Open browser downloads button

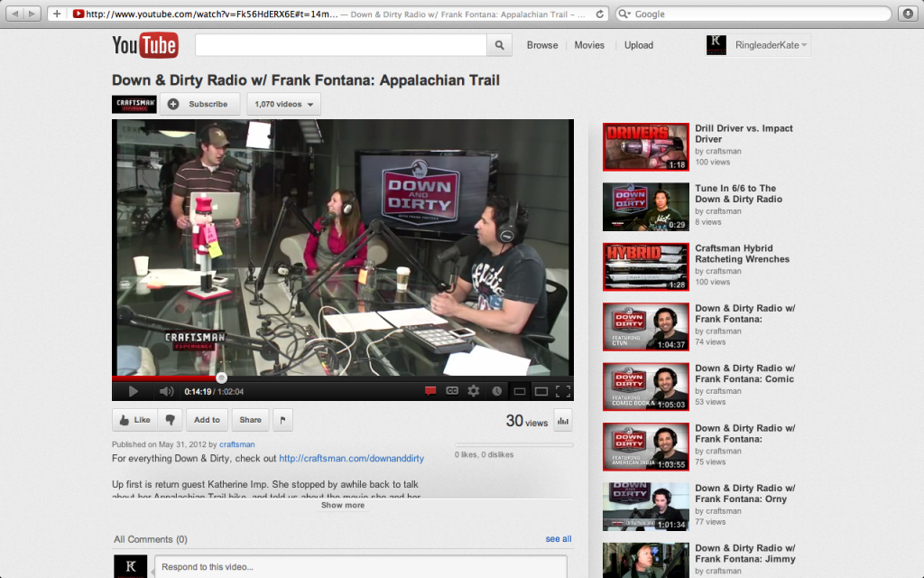[x=908, y=14]
